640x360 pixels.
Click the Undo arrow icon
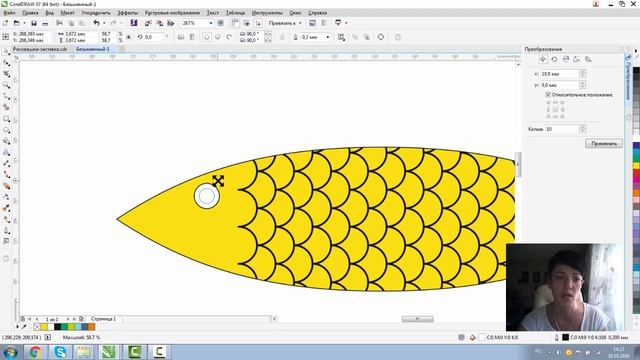pos(96,23)
